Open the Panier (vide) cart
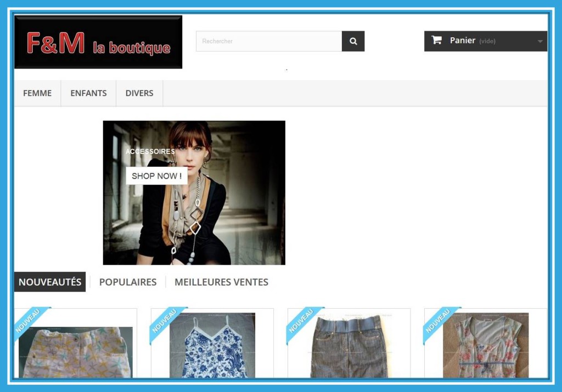This screenshot has height=392, width=562. [x=486, y=41]
